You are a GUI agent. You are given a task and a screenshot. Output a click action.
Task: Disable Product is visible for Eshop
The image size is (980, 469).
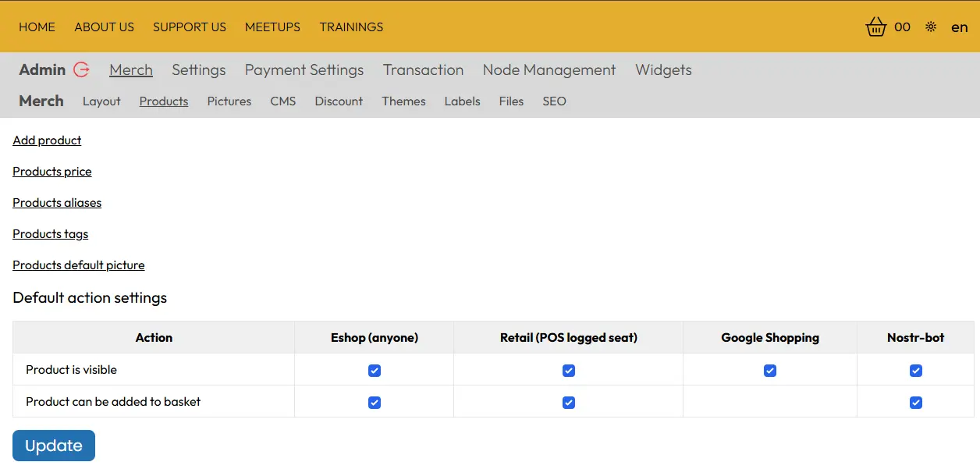coord(375,370)
